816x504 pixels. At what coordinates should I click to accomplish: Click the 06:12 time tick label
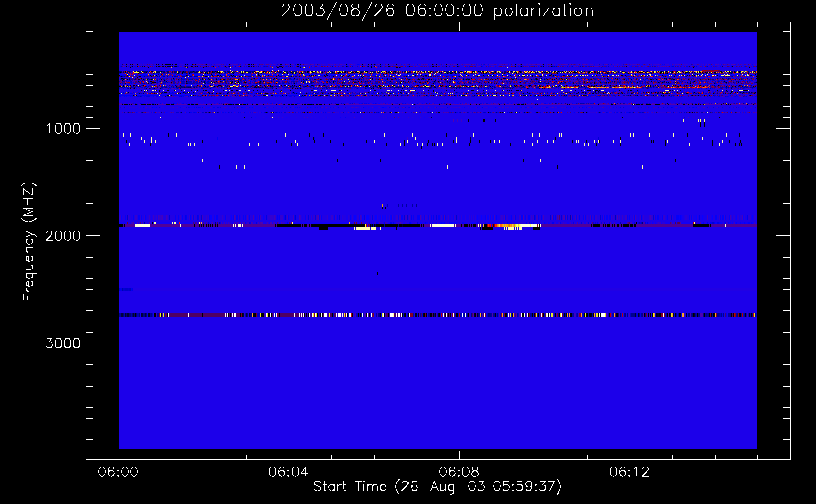pos(629,472)
